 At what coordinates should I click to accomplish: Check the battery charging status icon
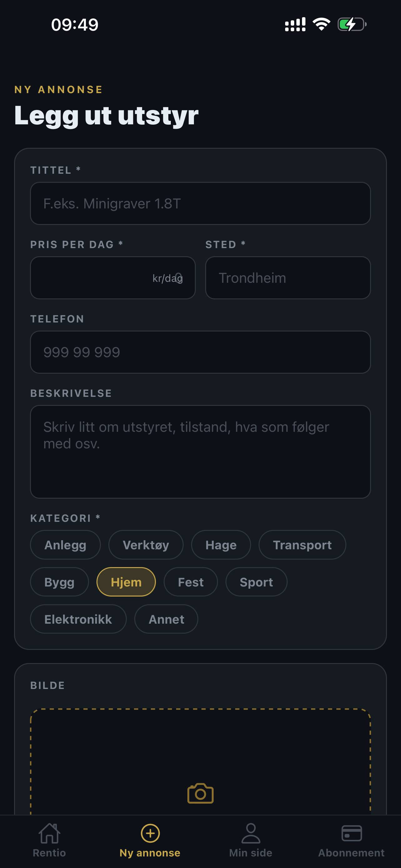tap(352, 24)
